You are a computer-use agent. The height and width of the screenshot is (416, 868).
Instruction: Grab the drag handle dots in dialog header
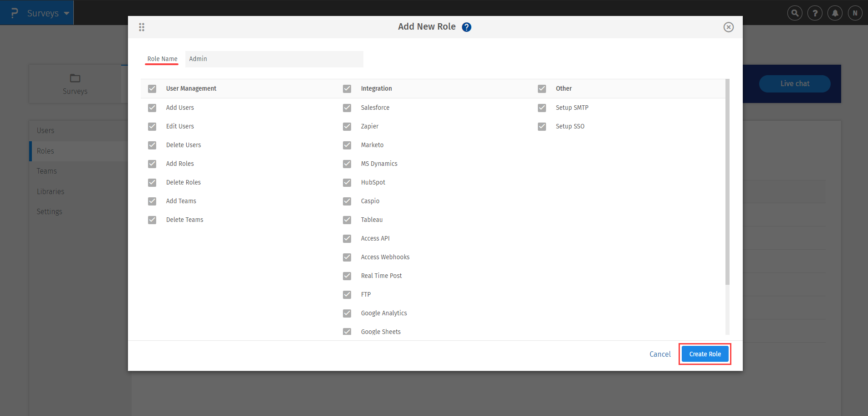coord(142,27)
